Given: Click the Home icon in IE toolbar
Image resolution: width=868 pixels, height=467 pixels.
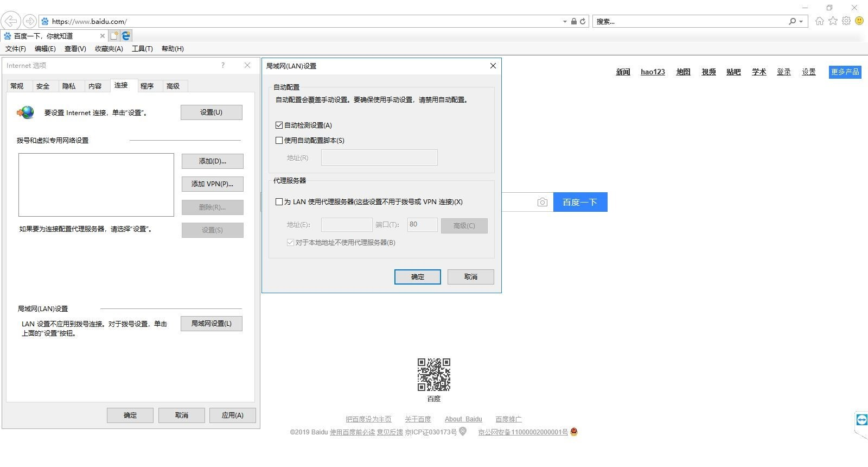Looking at the screenshot, I should (819, 21).
